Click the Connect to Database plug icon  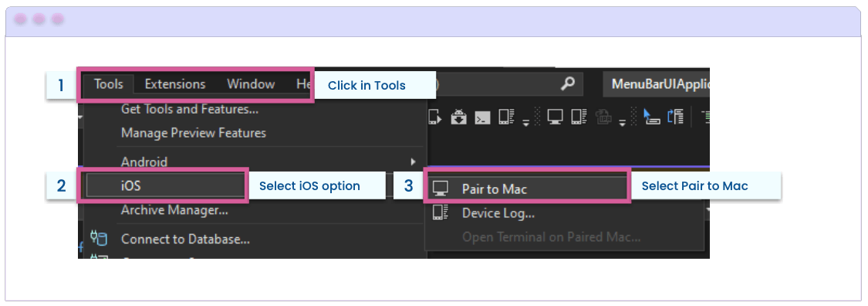[x=99, y=239]
